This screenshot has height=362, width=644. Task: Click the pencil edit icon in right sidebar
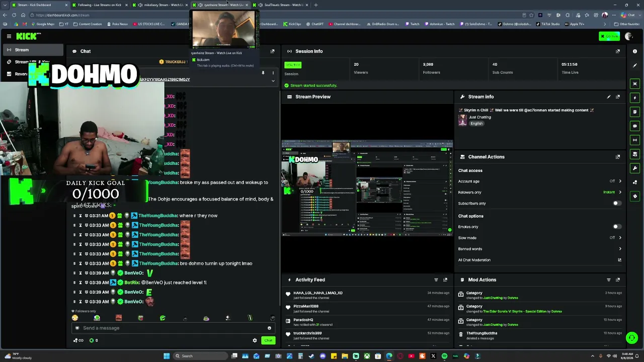[635, 65]
